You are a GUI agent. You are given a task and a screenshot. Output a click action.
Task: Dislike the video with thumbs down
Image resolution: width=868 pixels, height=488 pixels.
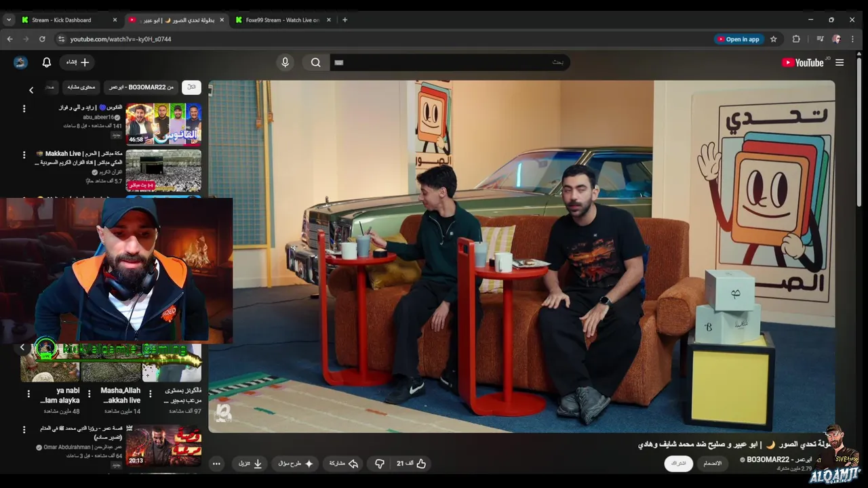(x=380, y=464)
